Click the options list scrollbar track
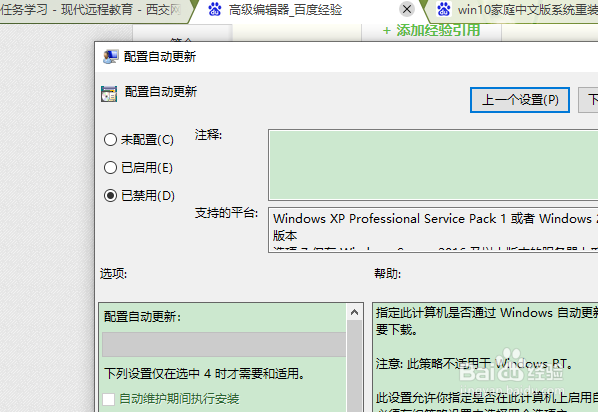Image resolution: width=598 pixels, height=412 pixels. click(354, 366)
